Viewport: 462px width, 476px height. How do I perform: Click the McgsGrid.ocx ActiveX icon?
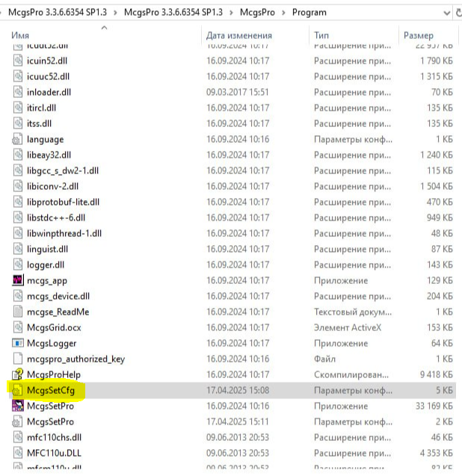pyautogui.click(x=18, y=327)
